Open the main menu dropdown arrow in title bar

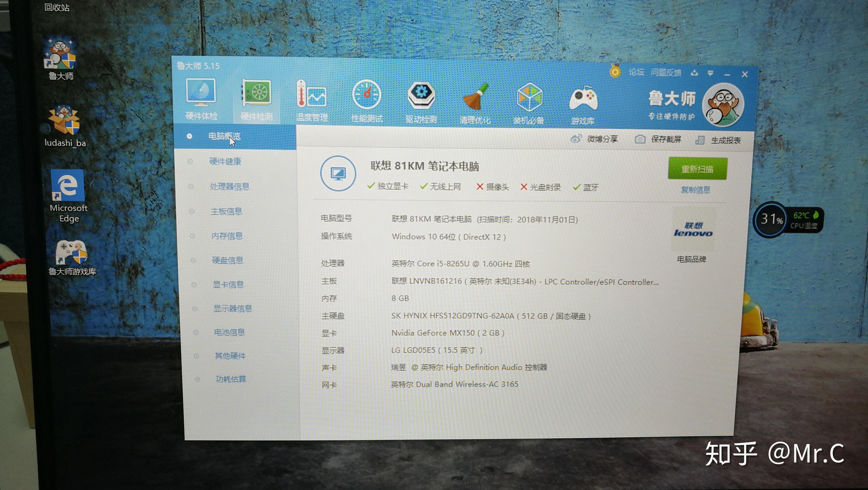coord(710,73)
